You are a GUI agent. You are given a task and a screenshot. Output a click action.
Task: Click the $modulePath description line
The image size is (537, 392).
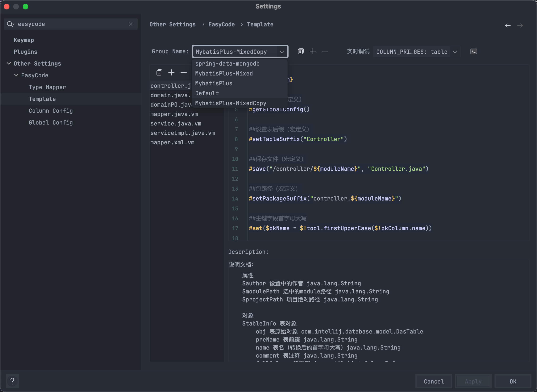316,291
